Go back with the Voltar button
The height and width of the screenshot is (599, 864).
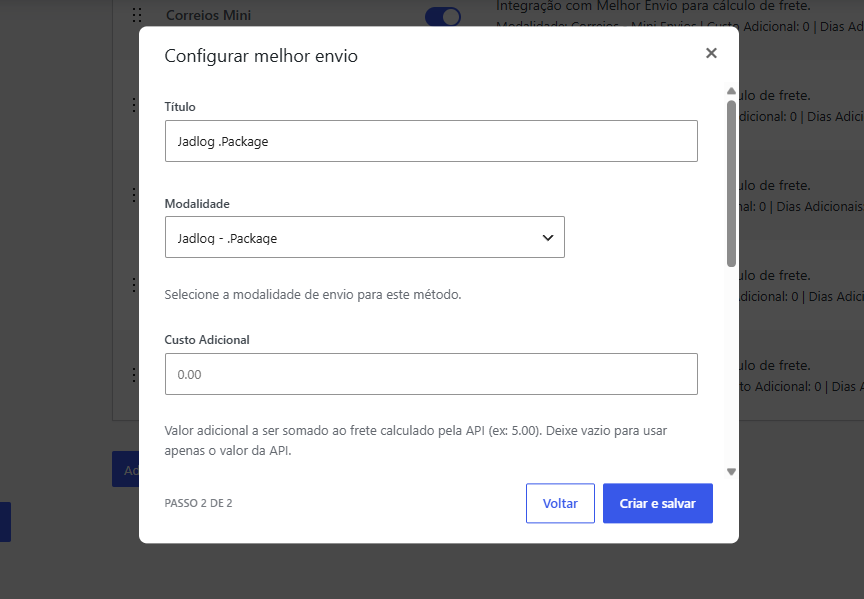tap(560, 503)
